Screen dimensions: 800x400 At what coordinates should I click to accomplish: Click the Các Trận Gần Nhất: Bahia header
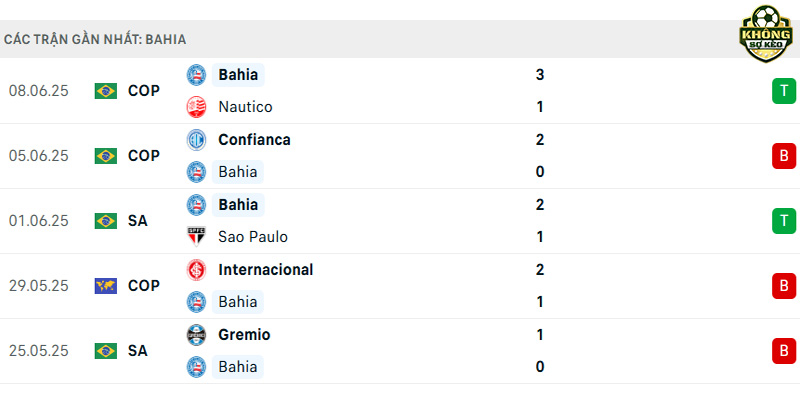[95, 39]
